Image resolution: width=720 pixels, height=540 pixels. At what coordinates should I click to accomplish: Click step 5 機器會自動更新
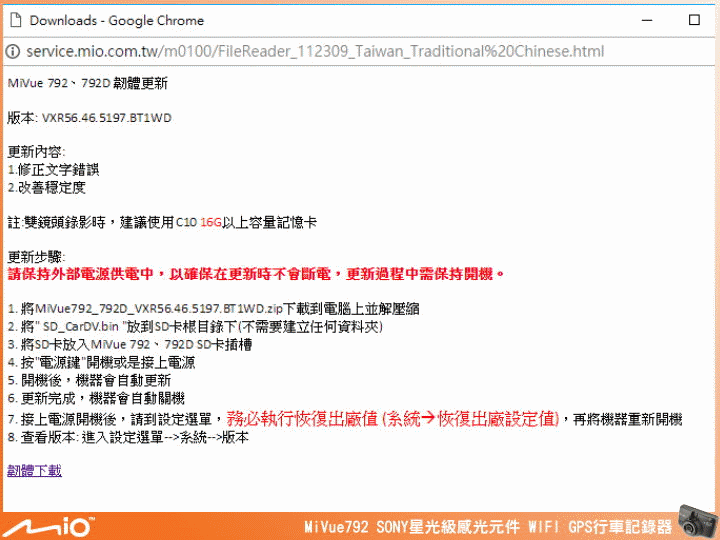tap(90, 380)
